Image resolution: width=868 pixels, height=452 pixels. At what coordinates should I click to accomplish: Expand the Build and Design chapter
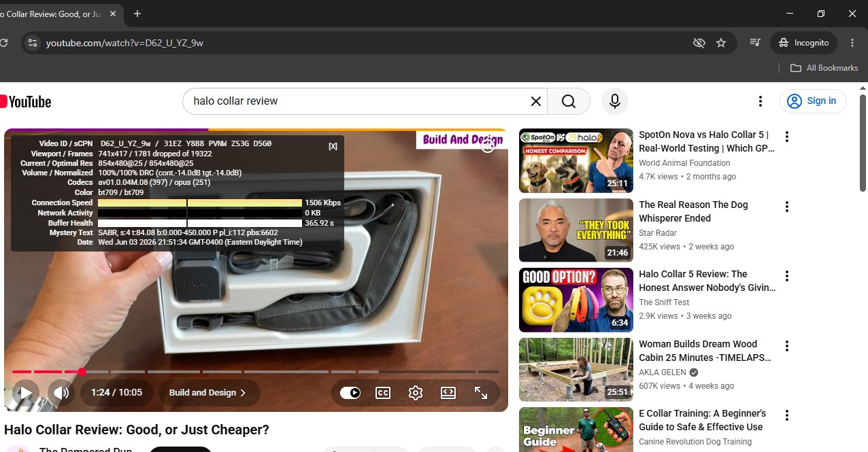207,392
